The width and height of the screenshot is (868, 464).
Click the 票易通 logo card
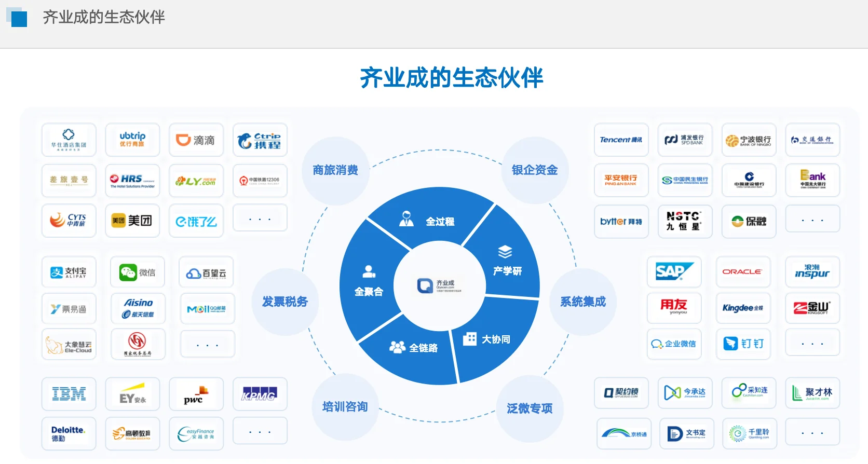coord(69,308)
